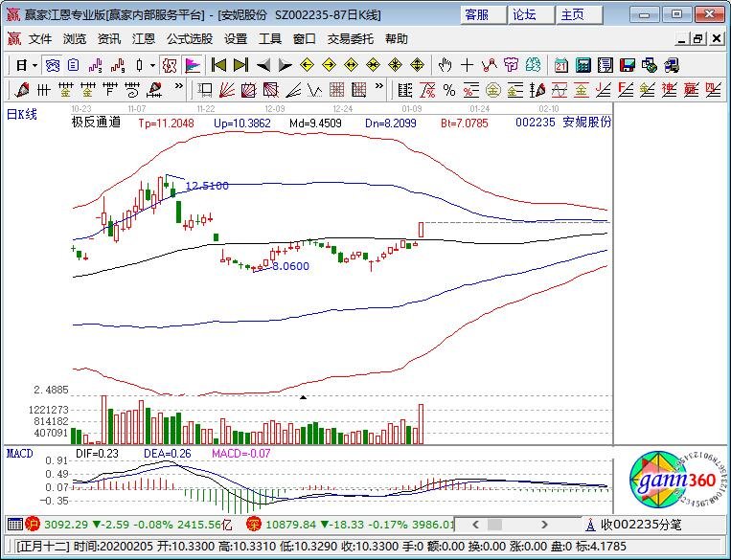This screenshot has width=731, height=560.
Task: Click the yellow diamond horizontal-expand icon
Action: point(351,65)
